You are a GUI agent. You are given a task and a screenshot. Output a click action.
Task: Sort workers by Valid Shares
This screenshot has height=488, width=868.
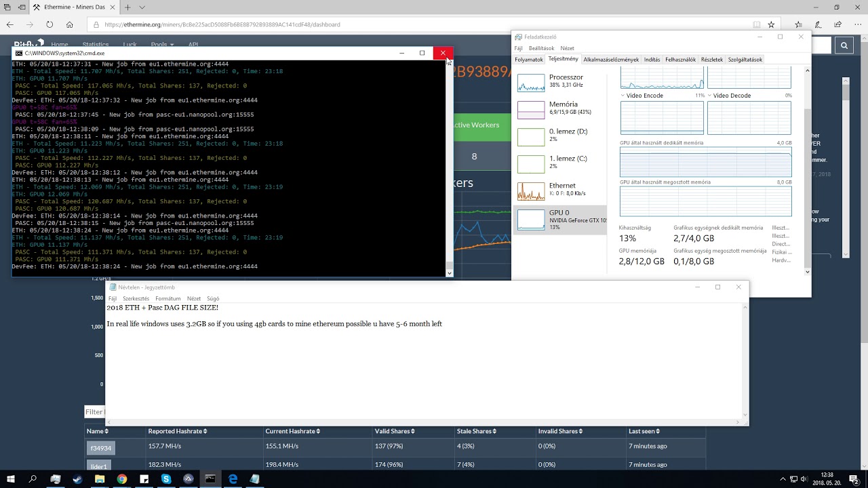[x=393, y=431]
